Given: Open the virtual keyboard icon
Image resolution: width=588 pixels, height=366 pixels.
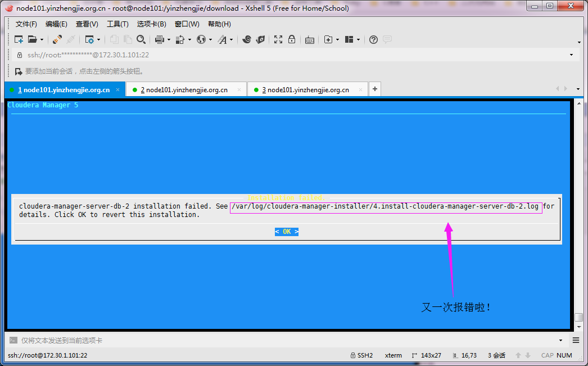Looking at the screenshot, I should tap(310, 40).
